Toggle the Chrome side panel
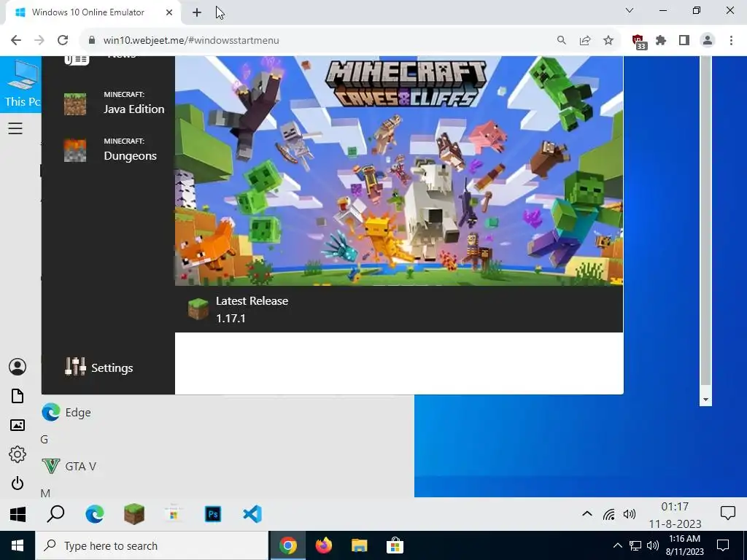747x560 pixels. (684, 41)
